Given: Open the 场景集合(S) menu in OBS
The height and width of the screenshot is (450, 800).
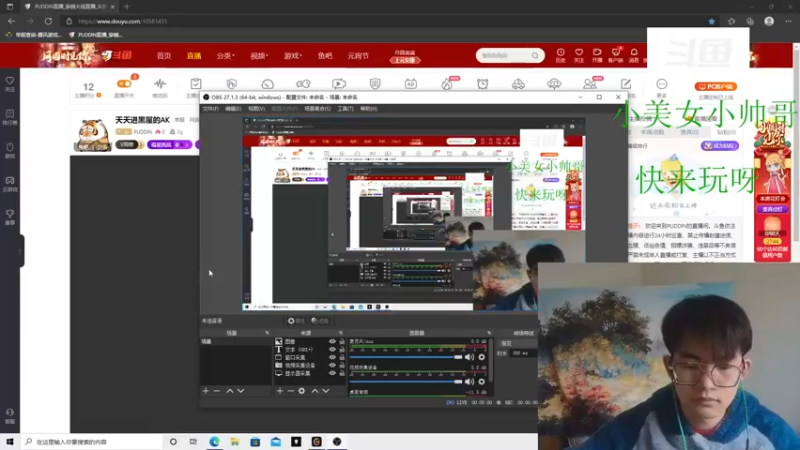Looking at the screenshot, I should pyautogui.click(x=317, y=109).
